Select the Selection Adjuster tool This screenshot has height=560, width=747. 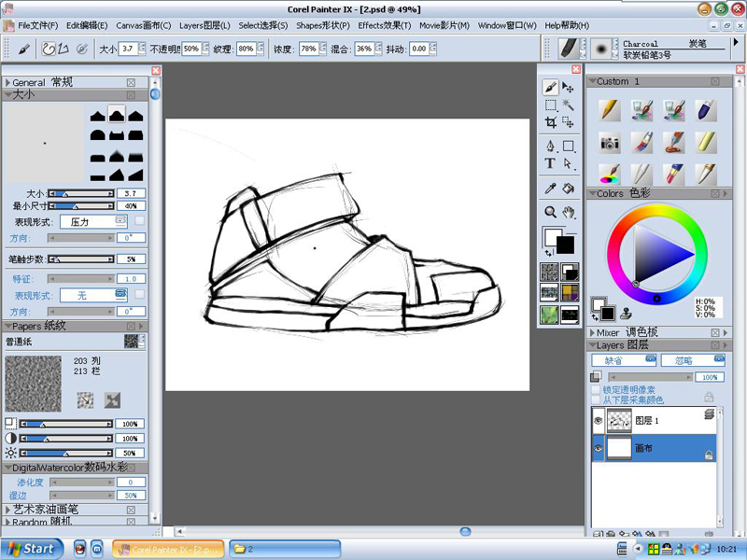[568, 122]
